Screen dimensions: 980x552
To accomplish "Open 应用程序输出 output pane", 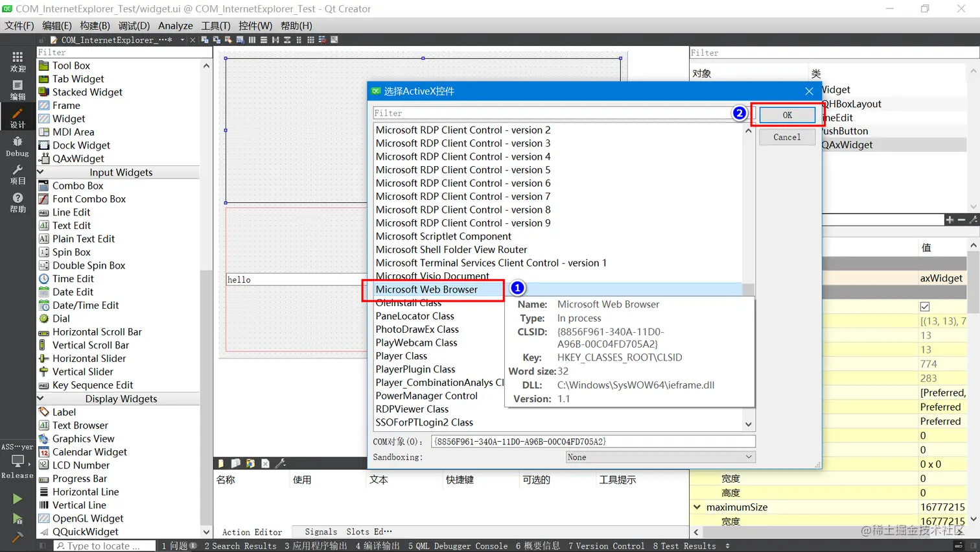I will click(x=316, y=546).
